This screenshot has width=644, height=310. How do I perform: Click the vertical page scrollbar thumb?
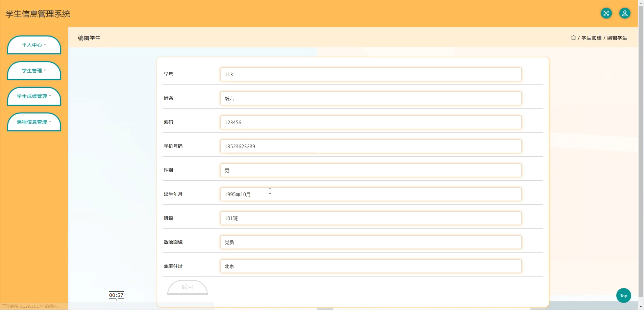(641, 152)
